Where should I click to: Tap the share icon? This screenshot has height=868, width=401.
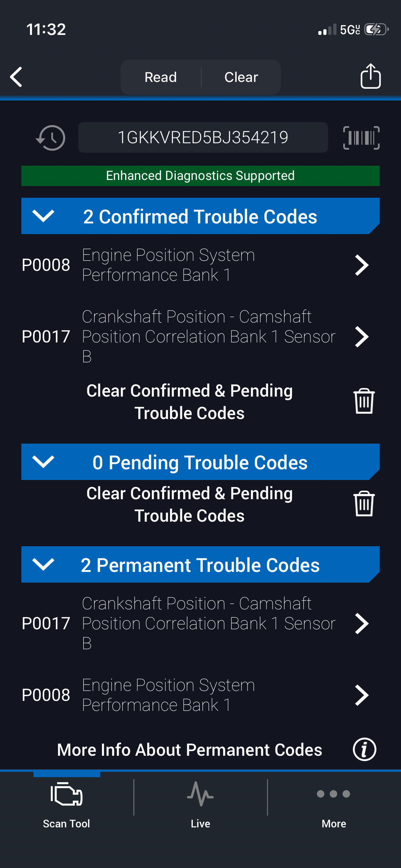pos(370,76)
